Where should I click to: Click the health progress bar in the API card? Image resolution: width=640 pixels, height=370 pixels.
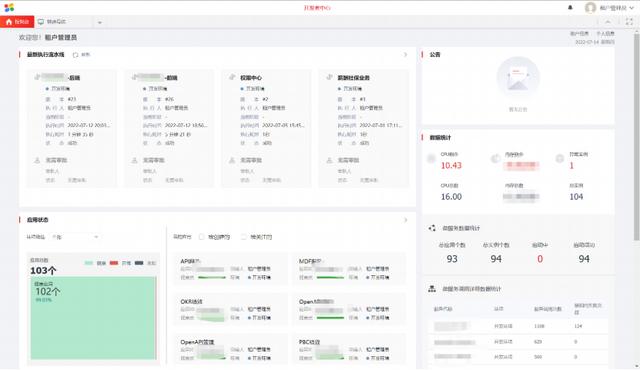212,277
